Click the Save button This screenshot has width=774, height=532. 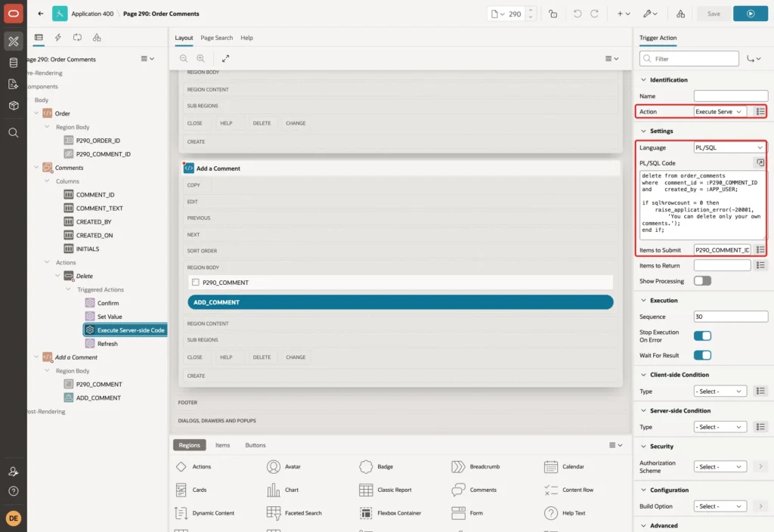click(714, 14)
